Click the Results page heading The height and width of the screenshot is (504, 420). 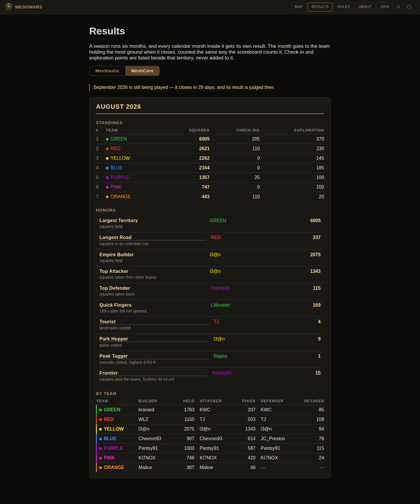pyautogui.click(x=107, y=31)
